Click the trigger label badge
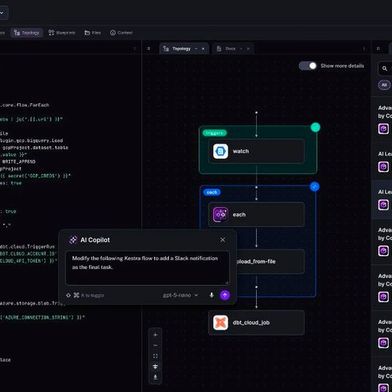The height and width of the screenshot is (392, 392). click(215, 133)
